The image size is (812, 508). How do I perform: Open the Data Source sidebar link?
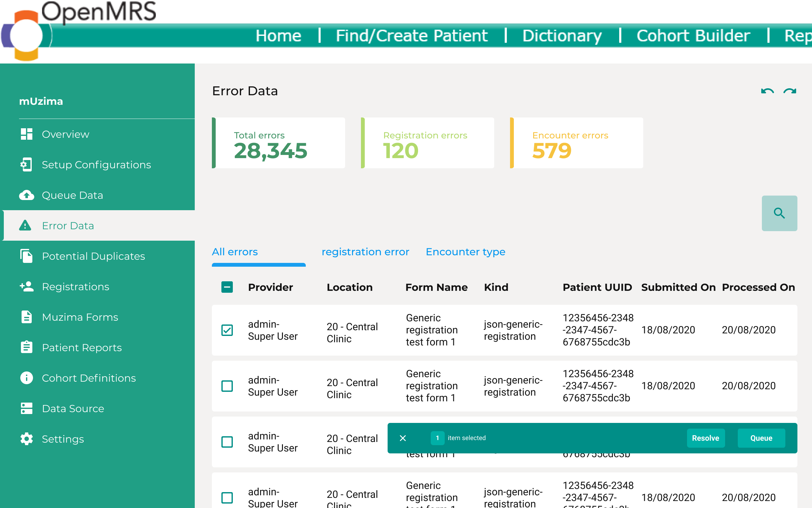[x=73, y=409]
